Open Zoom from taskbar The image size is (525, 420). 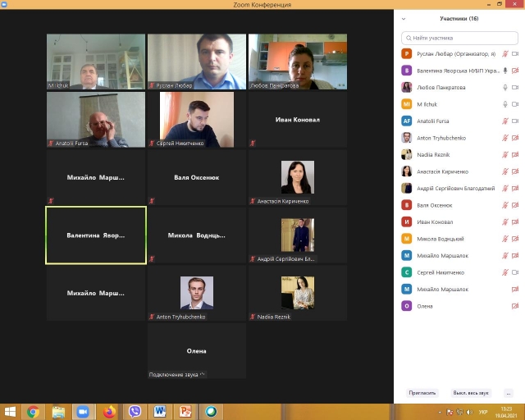tap(83, 412)
